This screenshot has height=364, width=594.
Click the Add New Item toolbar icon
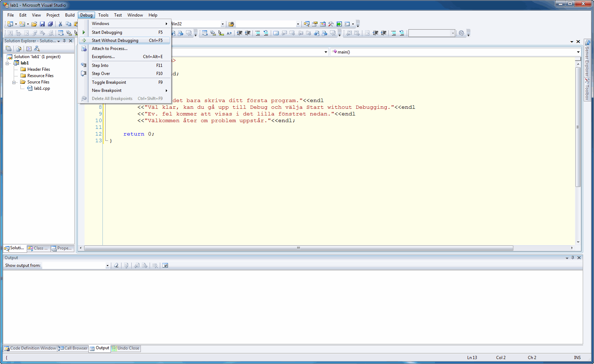click(22, 24)
